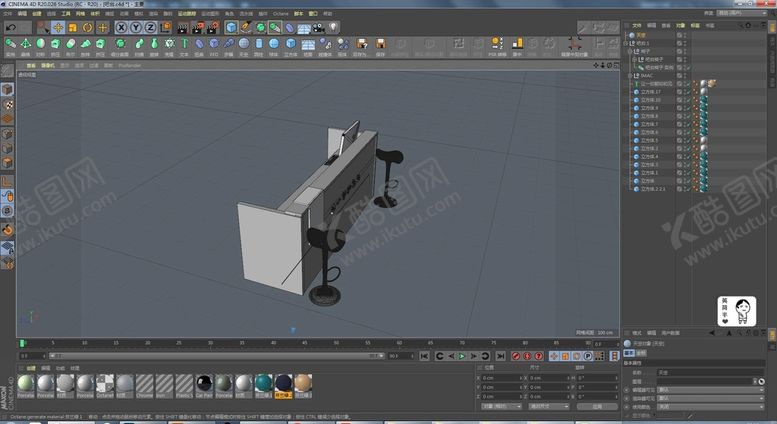Select 立方体.17 in the object list
The image size is (777, 424).
point(650,91)
